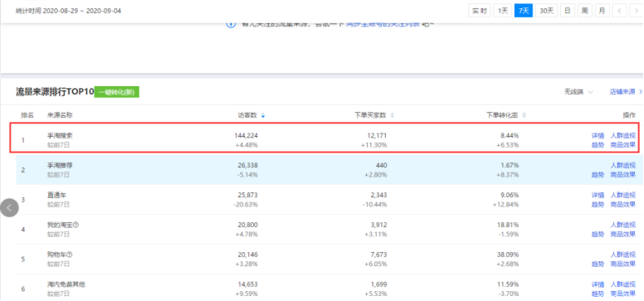Viewport: 644px width, 301px height.
Task: Select the 实时 time range tab
Action: [x=480, y=11]
